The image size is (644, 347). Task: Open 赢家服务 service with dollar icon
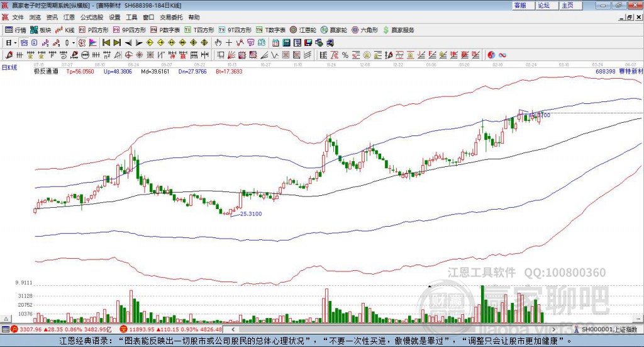398,30
